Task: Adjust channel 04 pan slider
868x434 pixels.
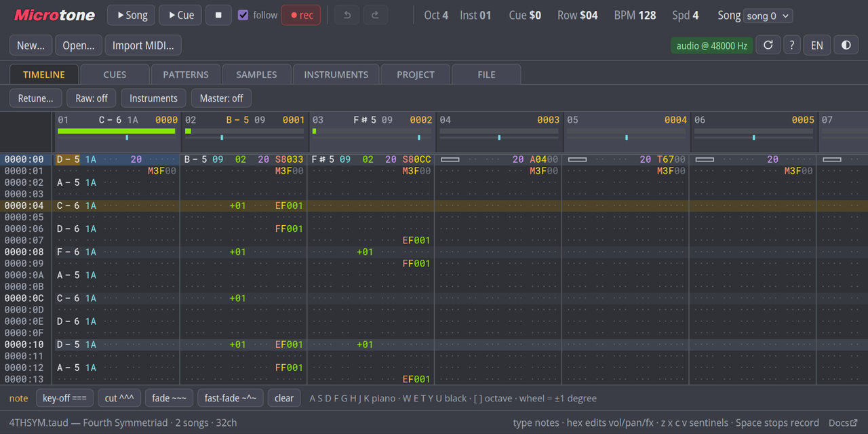Action: 499,138
